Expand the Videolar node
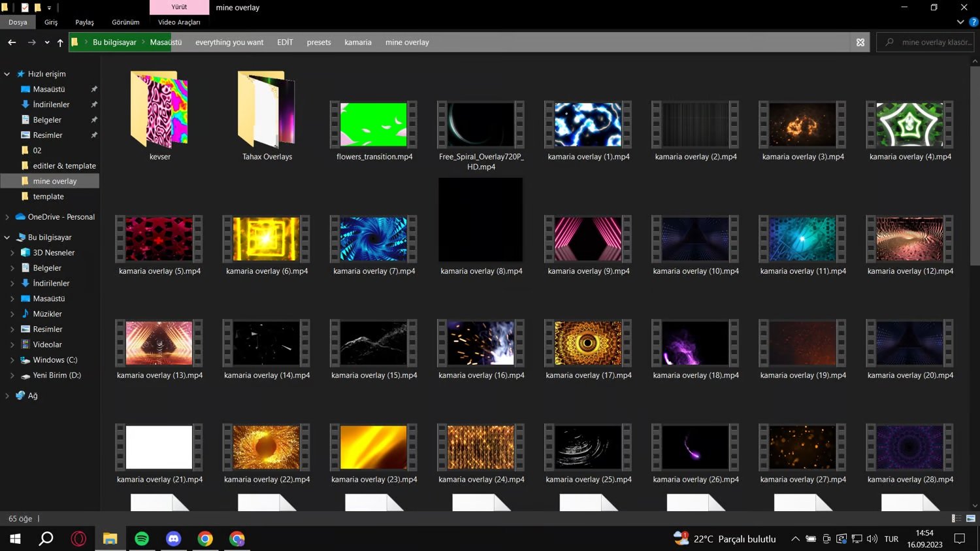Image resolution: width=980 pixels, height=551 pixels. [x=12, y=345]
